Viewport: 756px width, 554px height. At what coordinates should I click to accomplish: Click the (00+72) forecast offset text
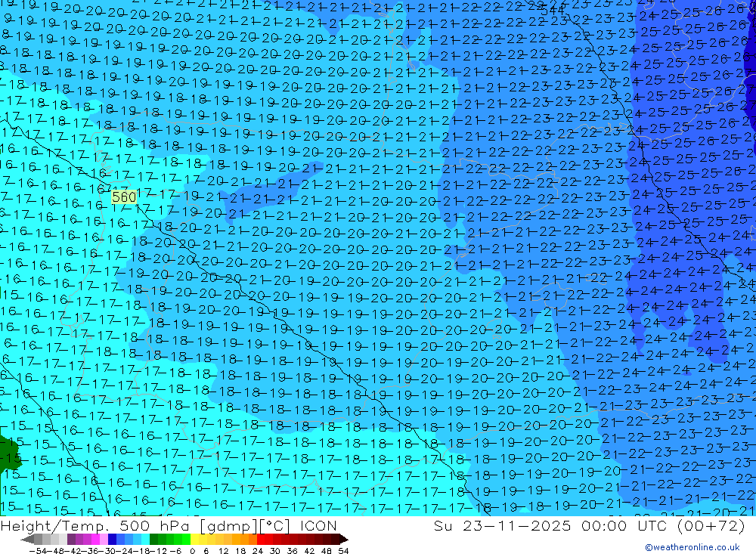711,526
